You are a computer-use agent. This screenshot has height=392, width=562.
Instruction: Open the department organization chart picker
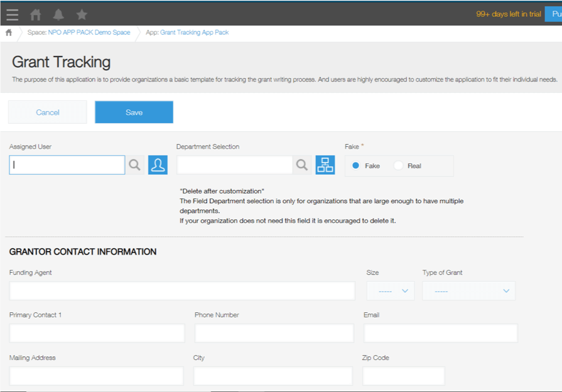click(325, 165)
